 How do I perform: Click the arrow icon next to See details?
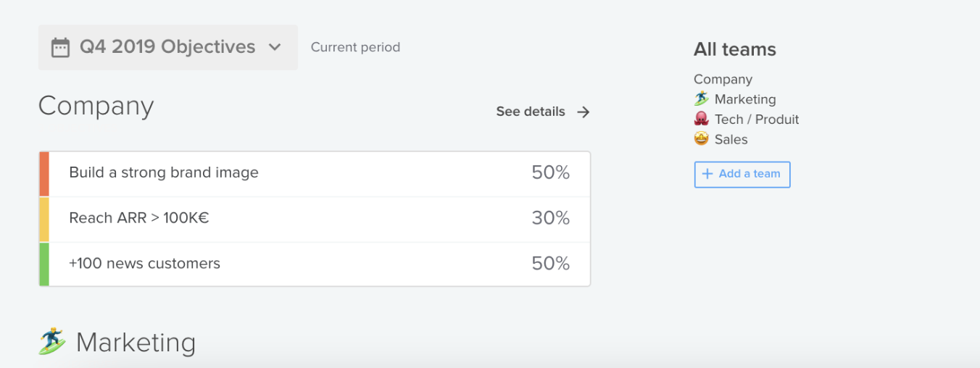coord(584,112)
